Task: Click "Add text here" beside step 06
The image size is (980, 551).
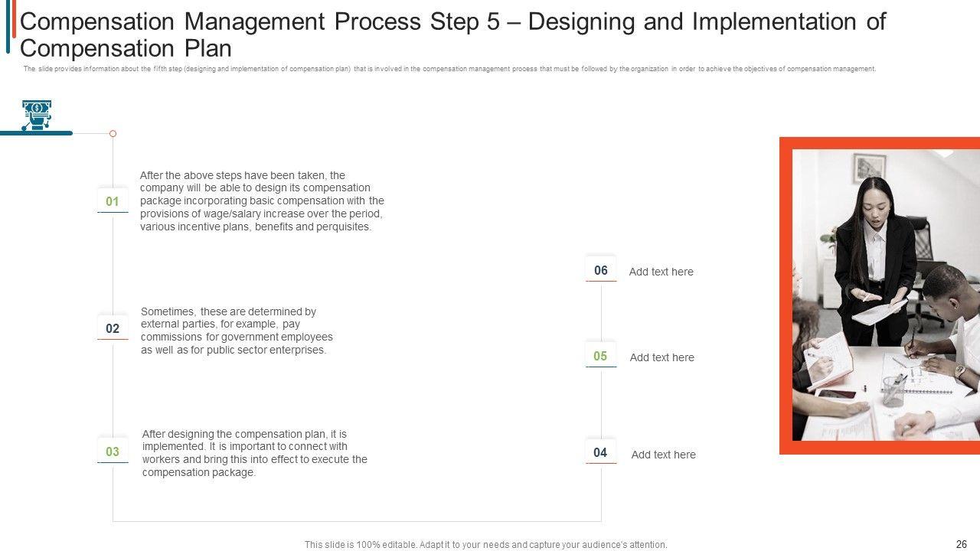Action: point(661,272)
